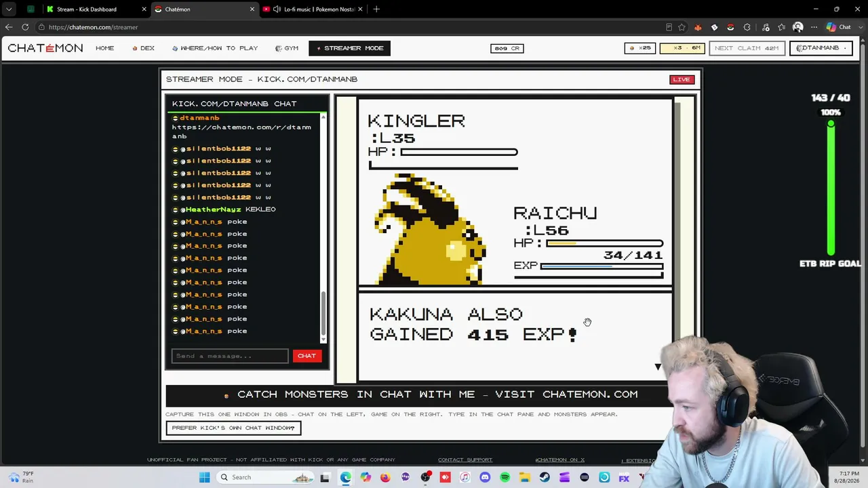Click HeatherNayz username in chat
This screenshot has height=488, width=868.
213,209
